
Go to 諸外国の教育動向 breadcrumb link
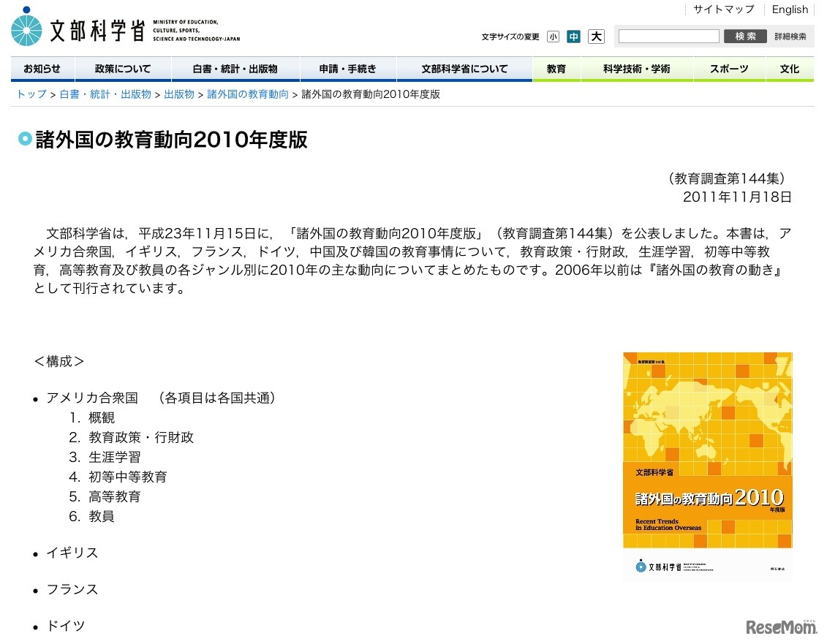[248, 94]
